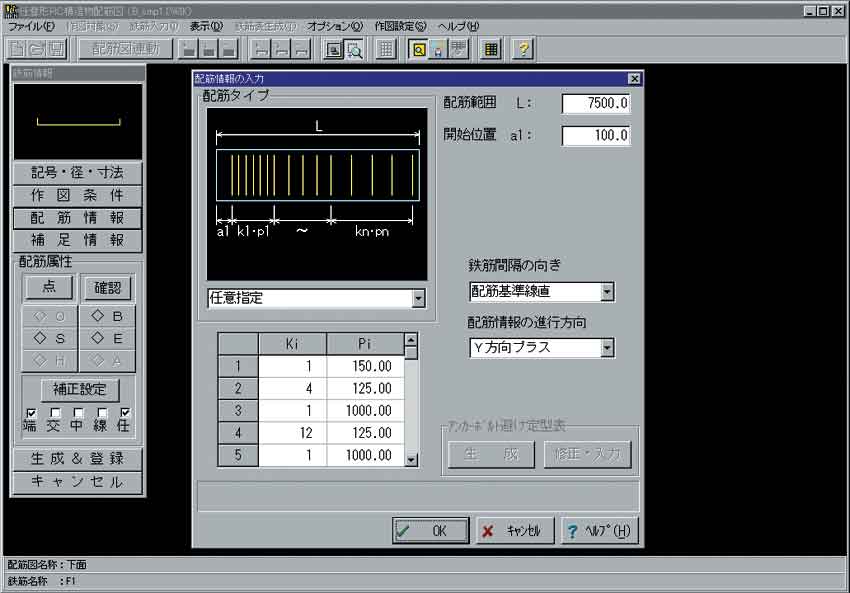Open the オプション(O) menu

pyautogui.click(x=335, y=26)
